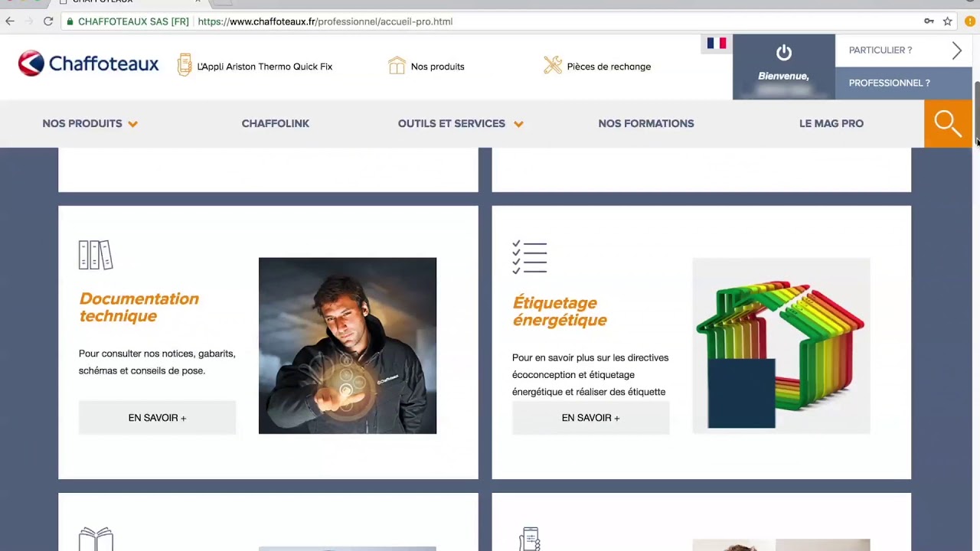
Task: Open search with the orange magnifier icon
Action: 948,123
